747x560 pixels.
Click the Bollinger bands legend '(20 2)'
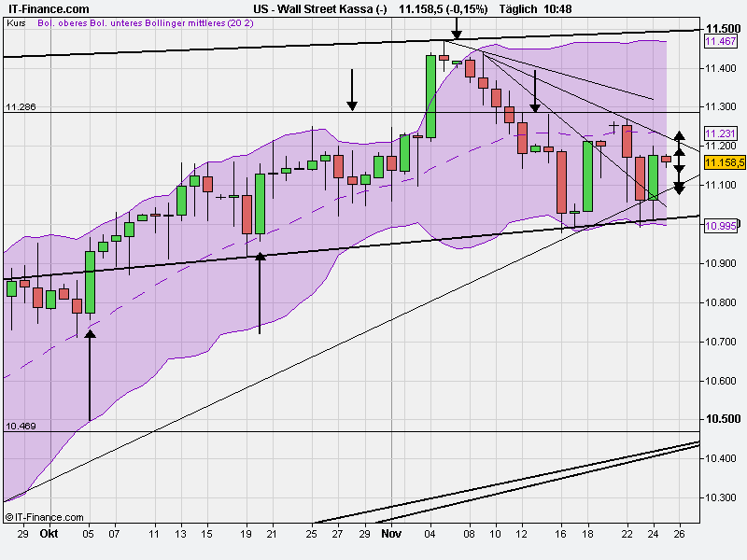pyautogui.click(x=241, y=22)
